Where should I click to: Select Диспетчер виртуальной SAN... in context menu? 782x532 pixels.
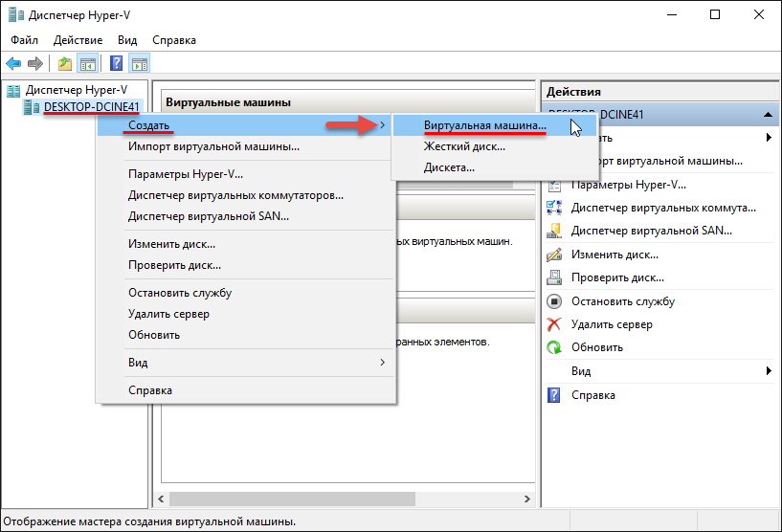246,216
